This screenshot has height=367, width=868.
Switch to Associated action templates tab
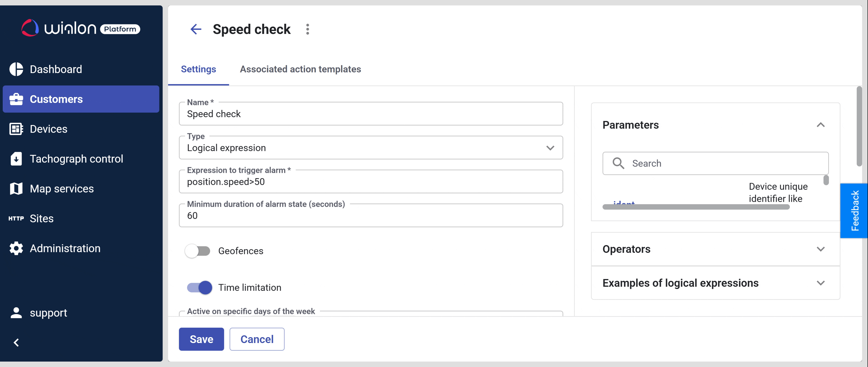300,69
